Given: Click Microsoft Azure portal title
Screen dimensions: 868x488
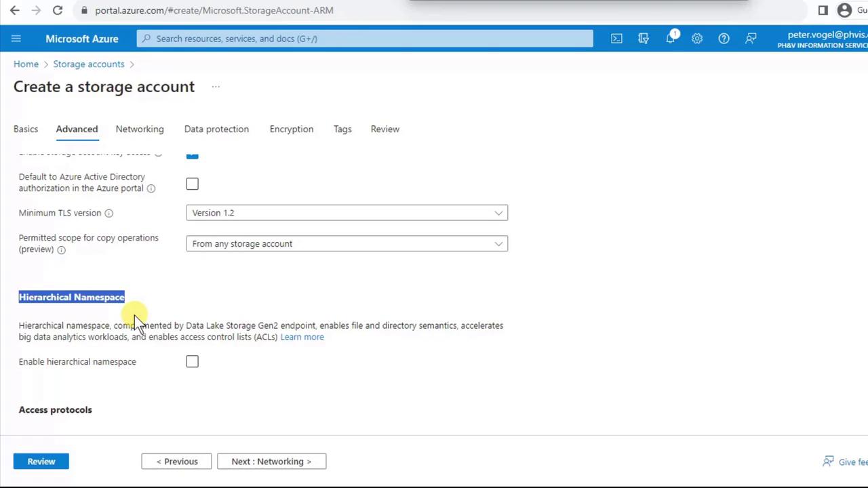Looking at the screenshot, I should tap(82, 39).
